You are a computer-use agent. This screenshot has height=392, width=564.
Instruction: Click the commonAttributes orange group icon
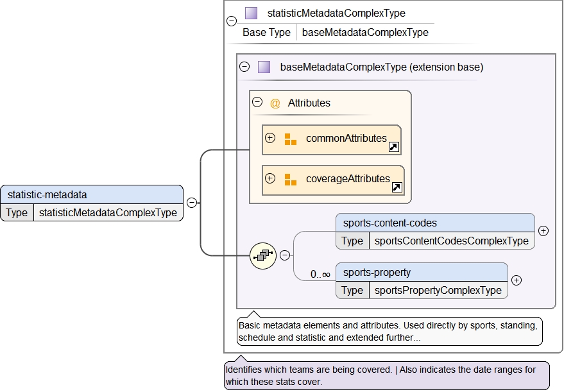pyautogui.click(x=291, y=139)
